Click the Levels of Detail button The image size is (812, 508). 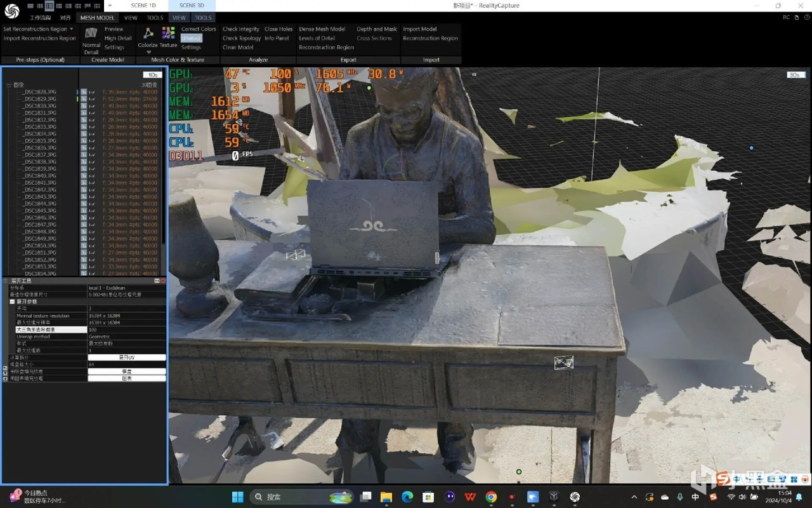[317, 38]
